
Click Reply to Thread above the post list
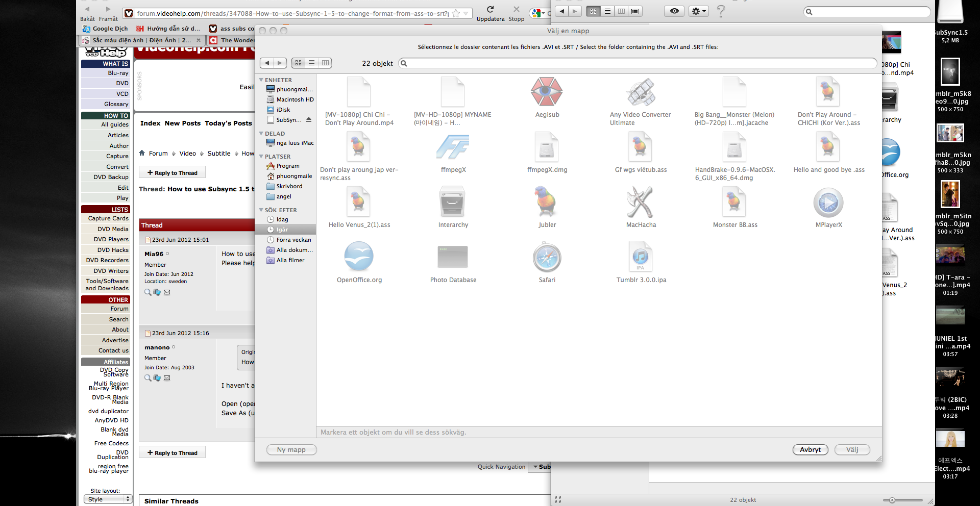tap(172, 172)
